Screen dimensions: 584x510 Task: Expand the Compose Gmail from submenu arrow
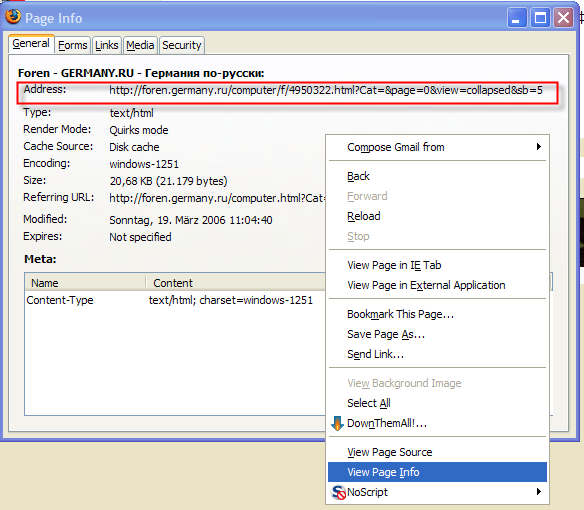coord(539,146)
